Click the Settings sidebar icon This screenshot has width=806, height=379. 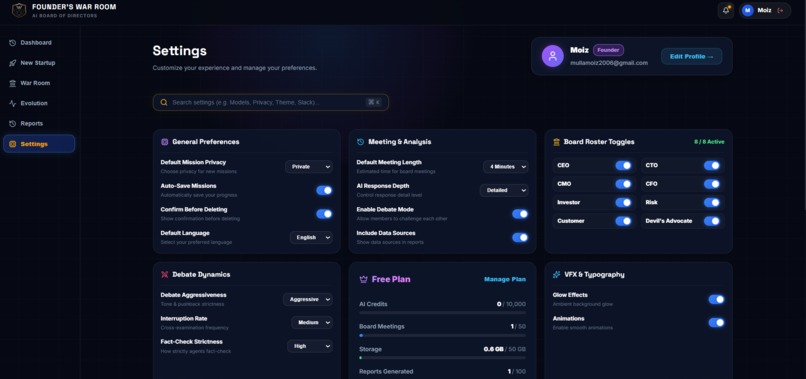pos(13,144)
